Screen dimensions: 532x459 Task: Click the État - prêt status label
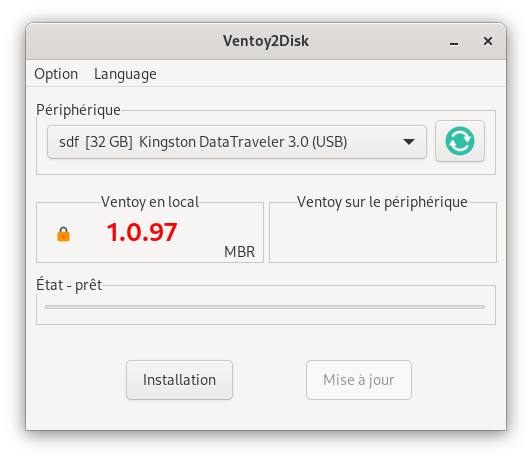[69, 285]
